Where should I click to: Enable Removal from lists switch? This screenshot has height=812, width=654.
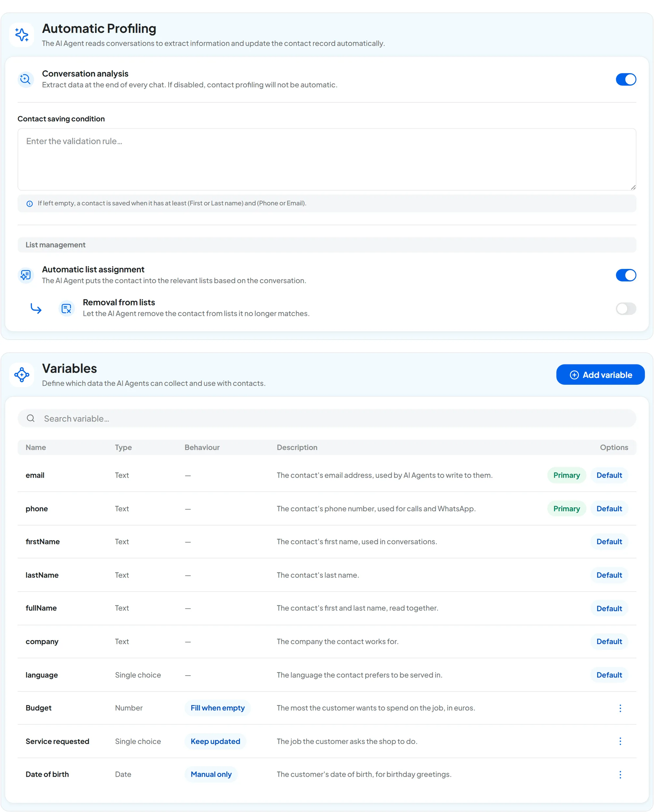[626, 309]
